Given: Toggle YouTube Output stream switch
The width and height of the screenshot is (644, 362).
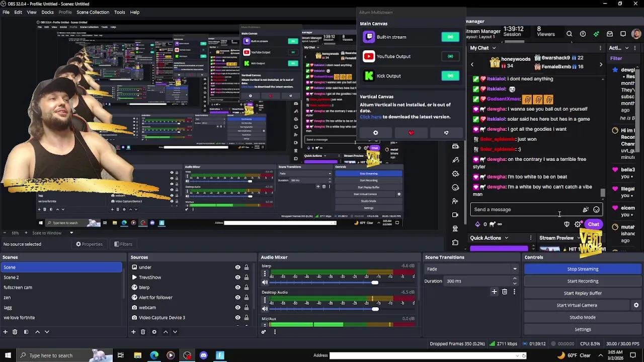Looking at the screenshot, I should pos(450,56).
